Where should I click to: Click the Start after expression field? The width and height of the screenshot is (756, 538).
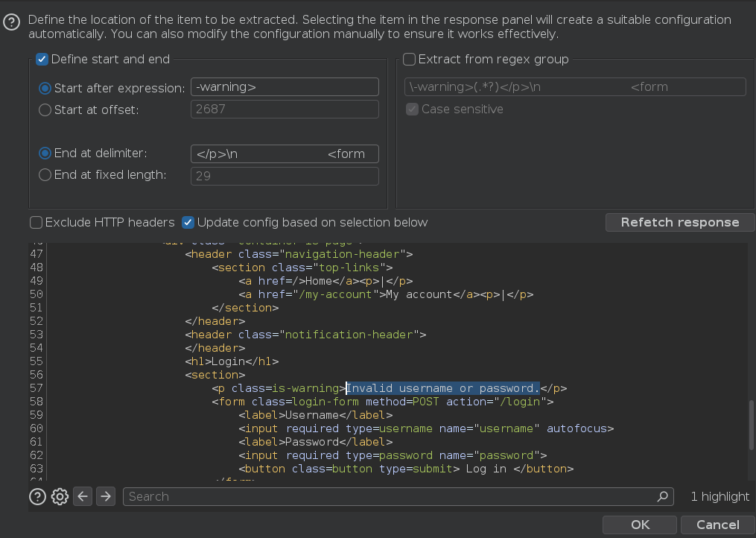click(285, 87)
